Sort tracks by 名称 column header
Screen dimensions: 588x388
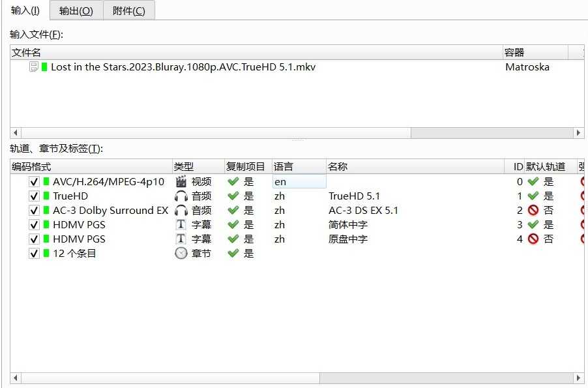pyautogui.click(x=415, y=166)
